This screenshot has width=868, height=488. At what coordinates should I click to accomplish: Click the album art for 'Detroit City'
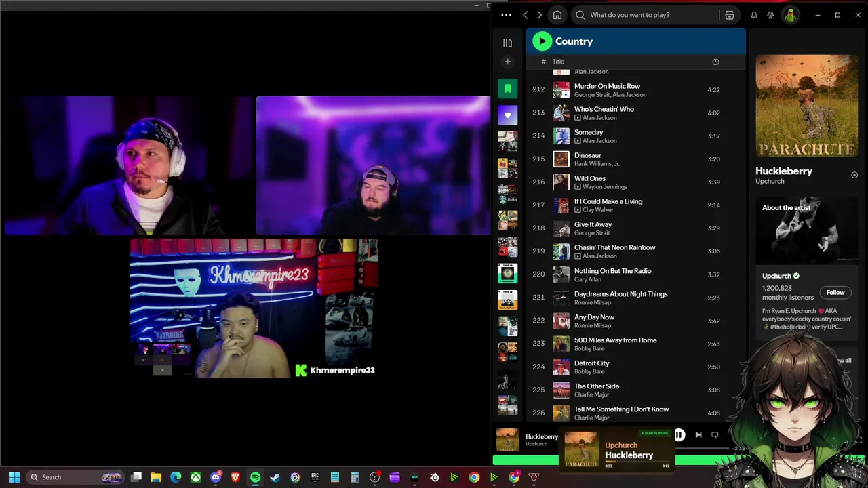point(561,367)
